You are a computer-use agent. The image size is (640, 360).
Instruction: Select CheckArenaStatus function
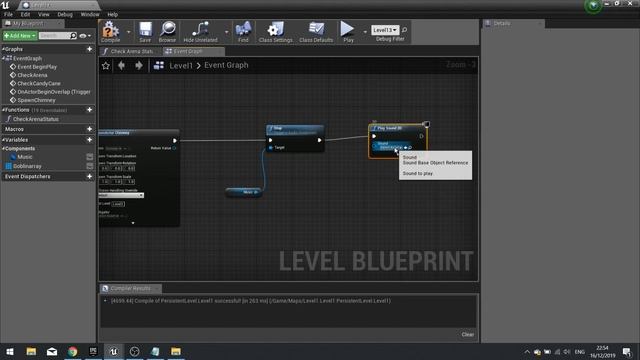[36, 119]
